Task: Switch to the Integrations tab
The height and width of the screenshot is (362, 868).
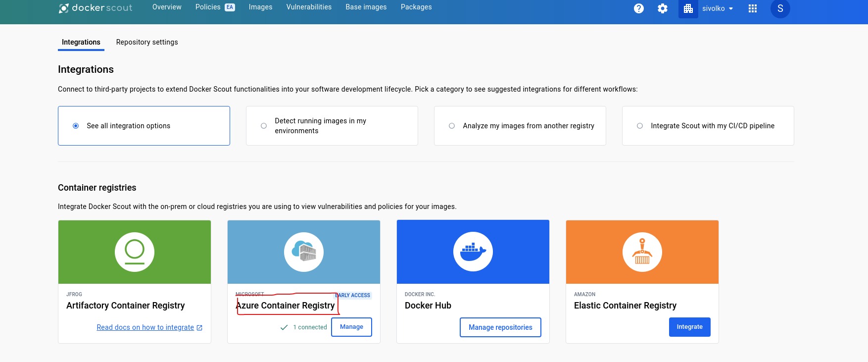Action: pos(81,42)
